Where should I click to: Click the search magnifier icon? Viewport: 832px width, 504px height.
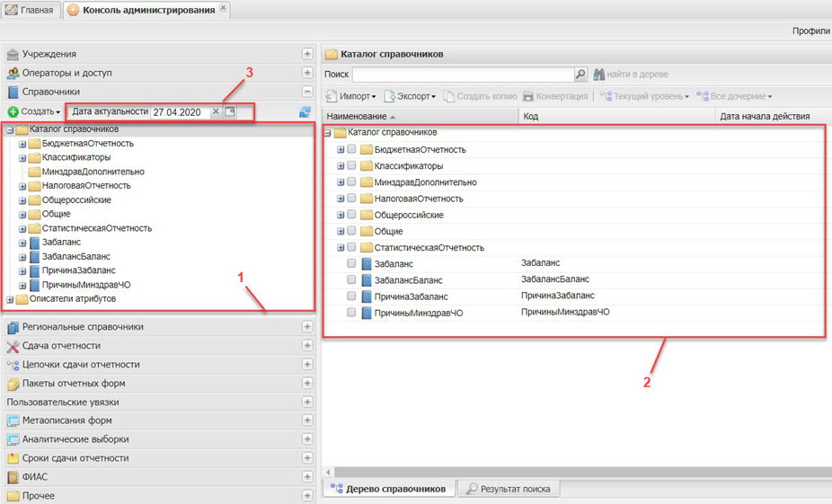pos(580,75)
